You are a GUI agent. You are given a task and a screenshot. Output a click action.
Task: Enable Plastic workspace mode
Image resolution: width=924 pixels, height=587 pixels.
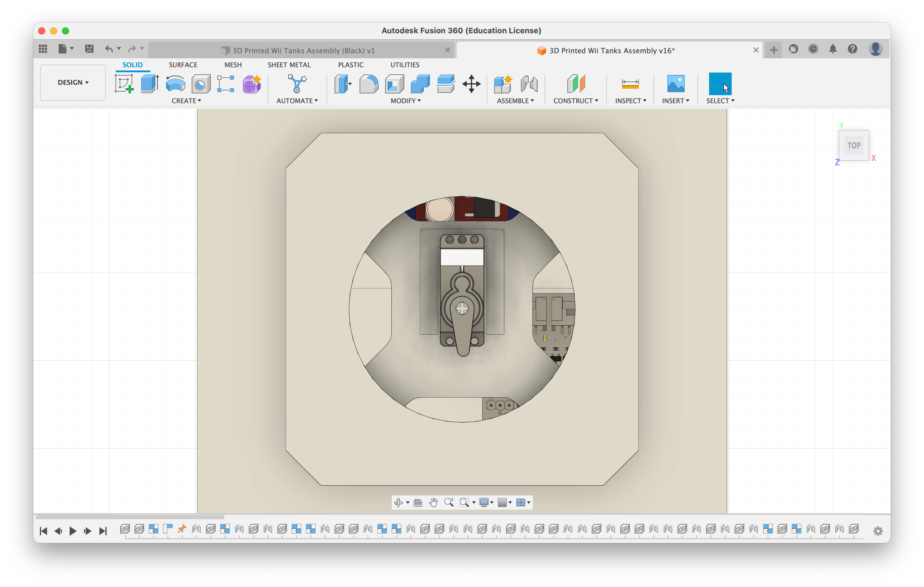(349, 65)
